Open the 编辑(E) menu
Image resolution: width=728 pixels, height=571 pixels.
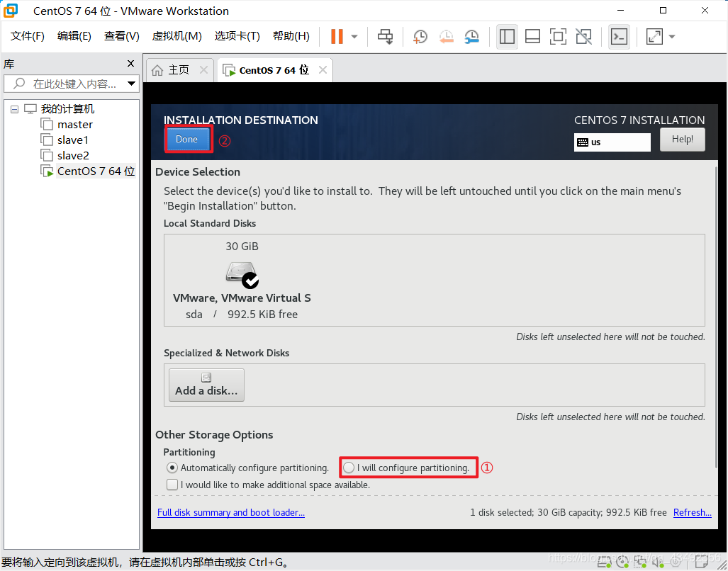tap(74, 36)
